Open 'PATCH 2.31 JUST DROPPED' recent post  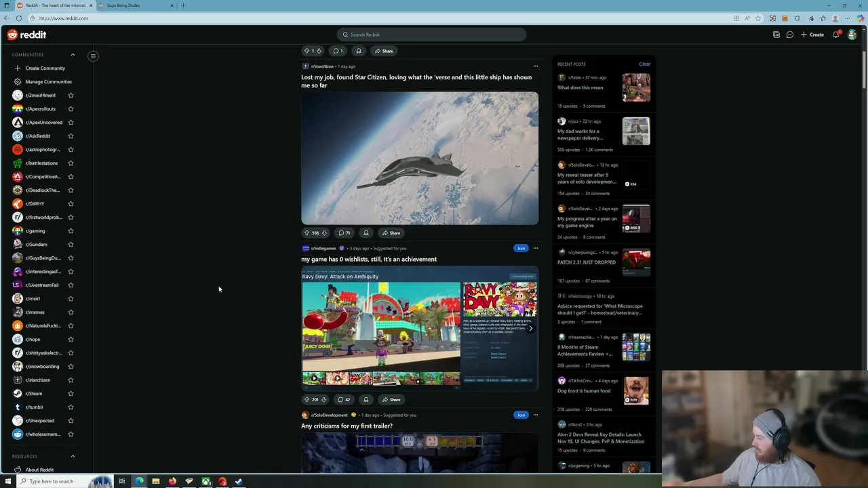(587, 262)
